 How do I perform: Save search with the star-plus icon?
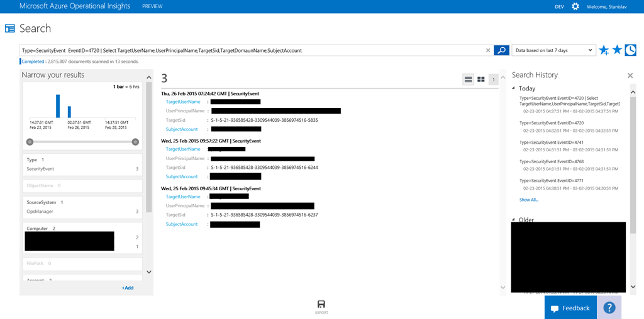604,50
